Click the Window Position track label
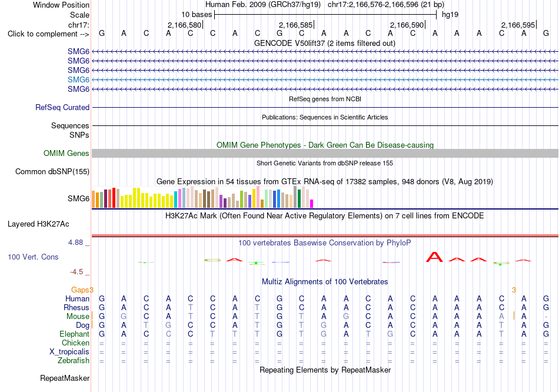This screenshot has height=392, width=559. coord(61,5)
